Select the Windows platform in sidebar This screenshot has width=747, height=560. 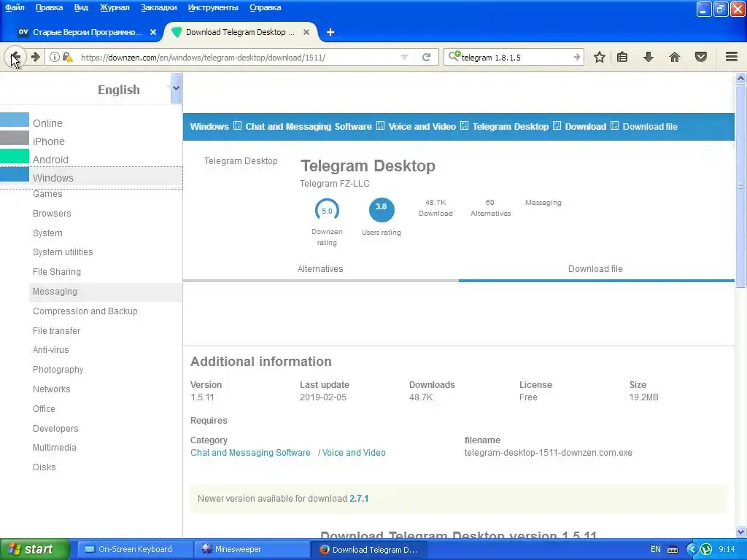(53, 178)
